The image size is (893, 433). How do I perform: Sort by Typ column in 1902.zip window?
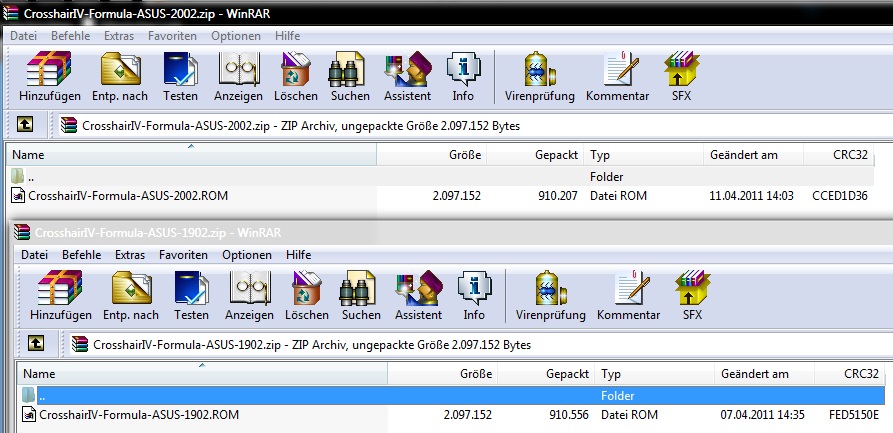point(655,373)
